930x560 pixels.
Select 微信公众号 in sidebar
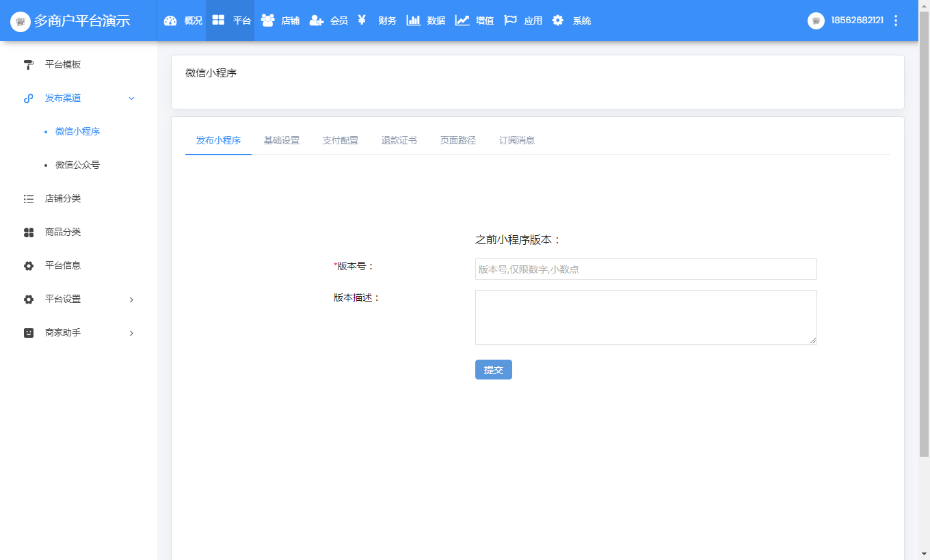point(78,165)
